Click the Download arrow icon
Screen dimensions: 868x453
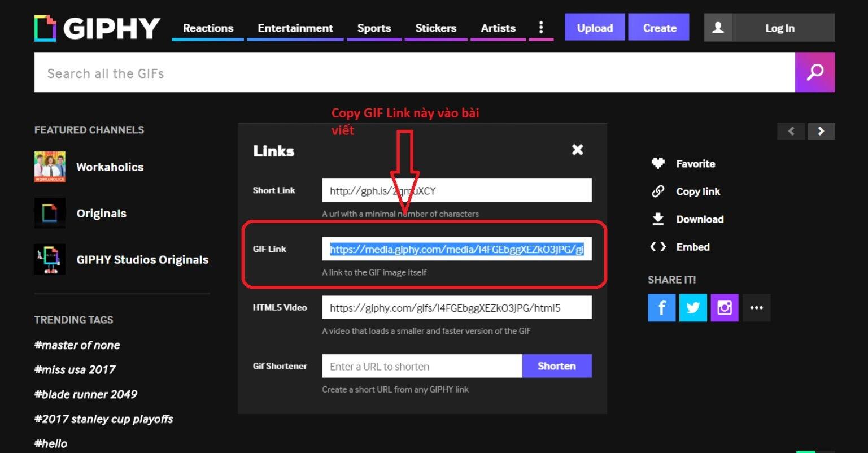tap(658, 219)
